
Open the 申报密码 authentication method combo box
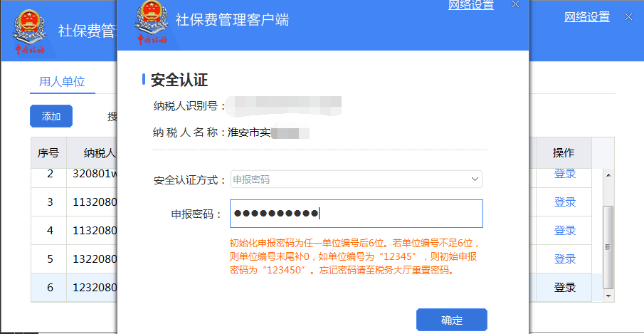coord(356,179)
